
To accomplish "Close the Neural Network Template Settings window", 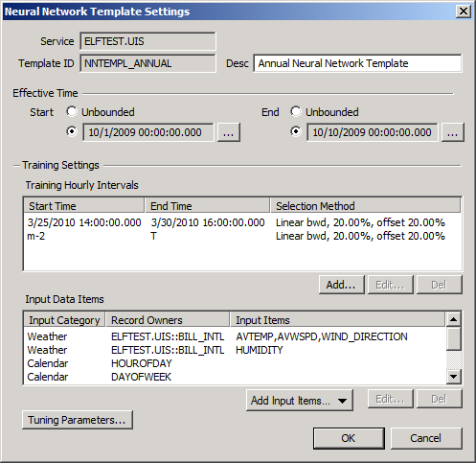I will (464, 12).
